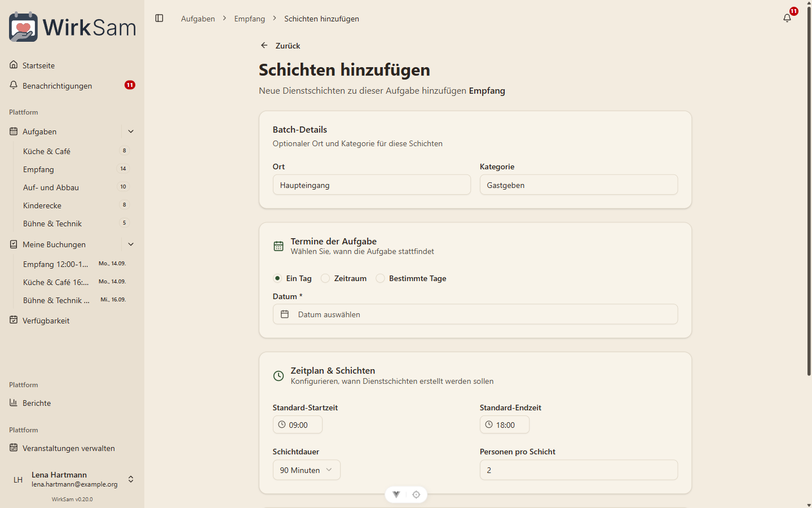Click the back arrow next to Zurück

[x=264, y=45]
